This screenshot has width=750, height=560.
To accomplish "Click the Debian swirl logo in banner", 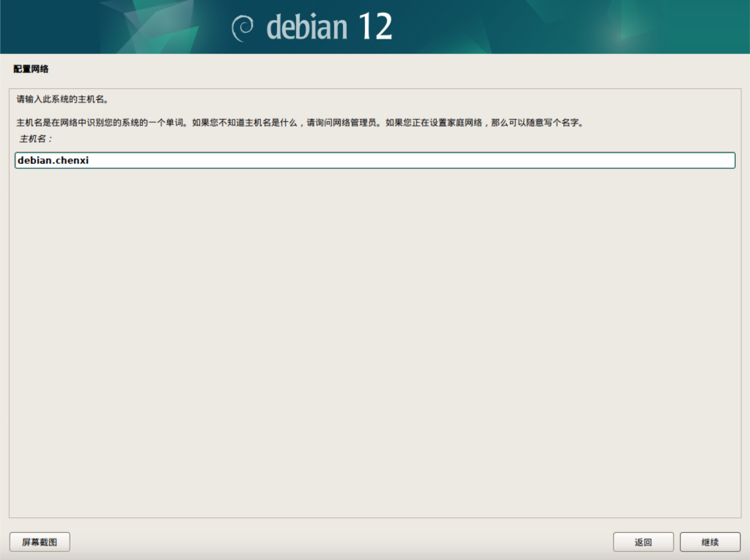I will click(242, 28).
